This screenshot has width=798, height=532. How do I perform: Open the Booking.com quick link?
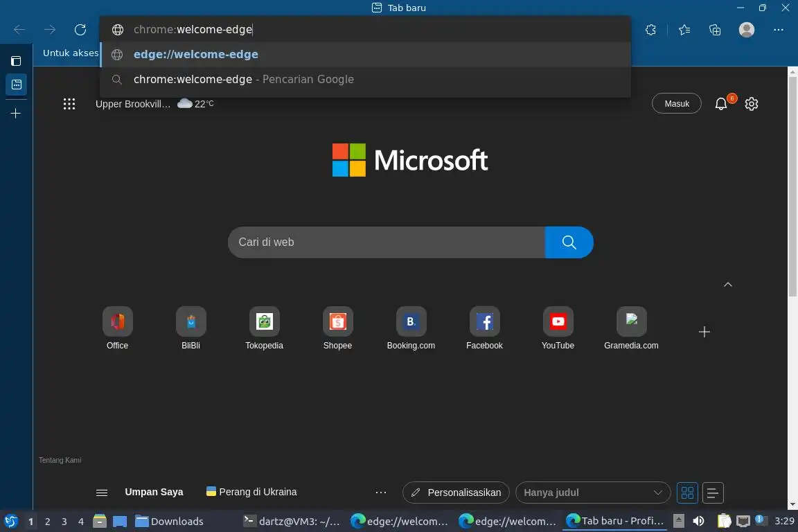[x=411, y=328]
